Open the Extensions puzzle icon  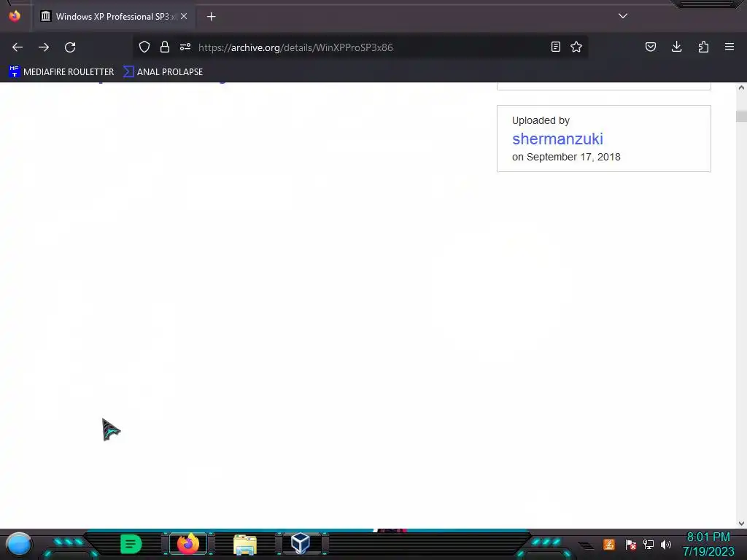[703, 47]
